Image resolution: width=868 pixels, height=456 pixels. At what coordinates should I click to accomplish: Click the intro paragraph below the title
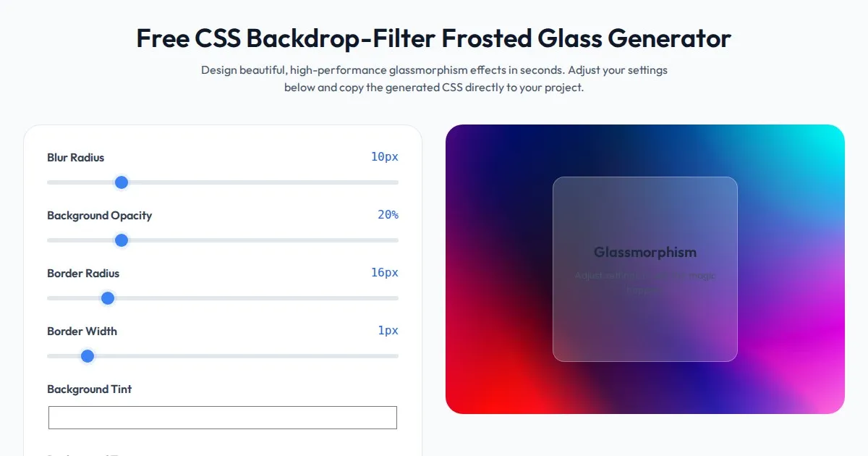tap(434, 79)
